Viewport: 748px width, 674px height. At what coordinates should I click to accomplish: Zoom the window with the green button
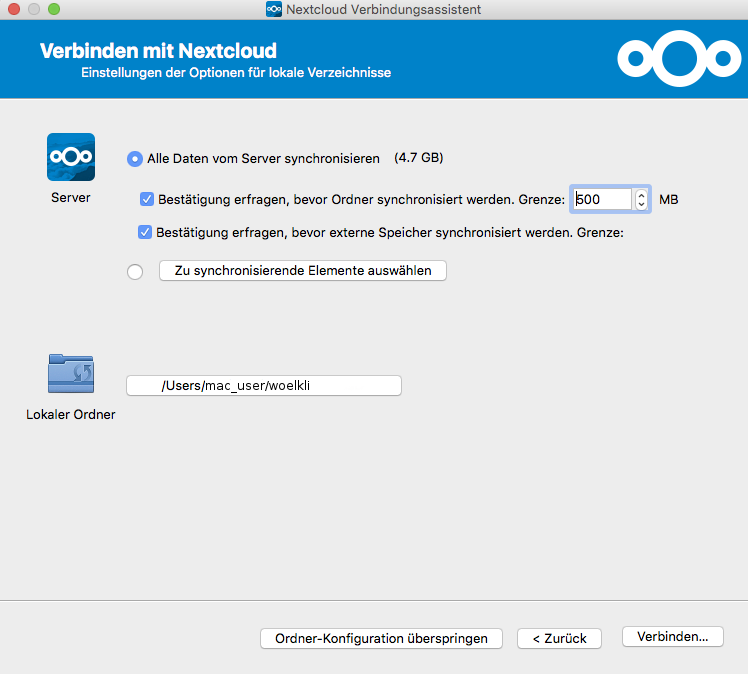click(54, 9)
